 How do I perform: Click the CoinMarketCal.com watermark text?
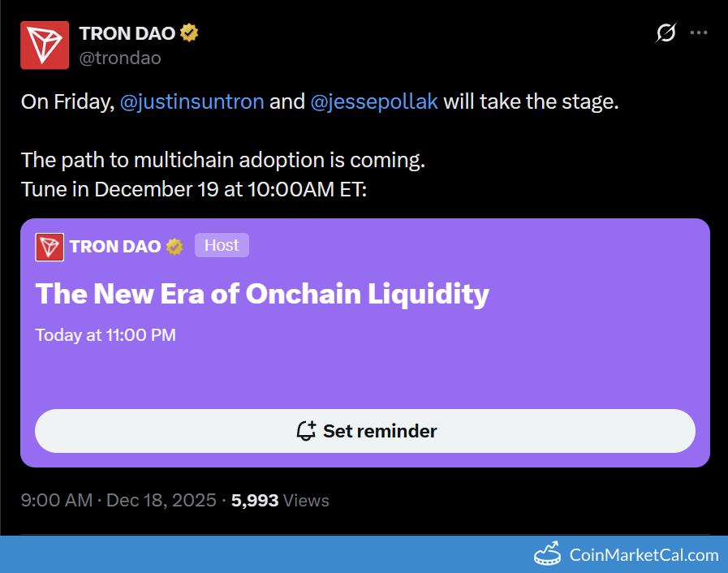pos(644,556)
